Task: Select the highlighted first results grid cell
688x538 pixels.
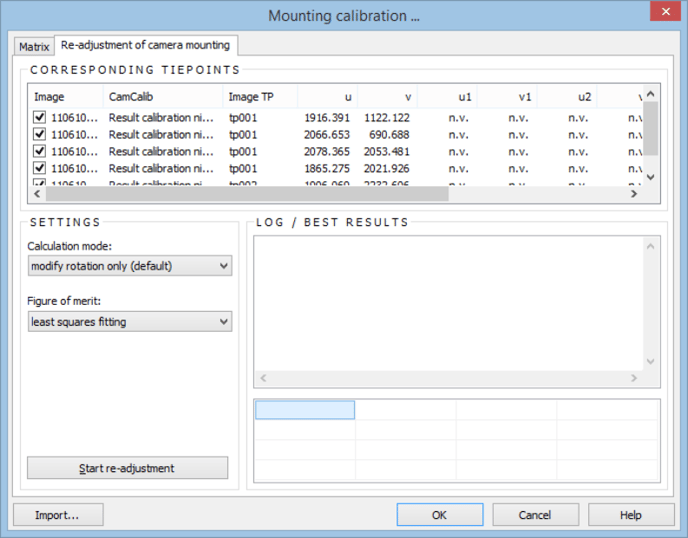Action: pos(304,410)
